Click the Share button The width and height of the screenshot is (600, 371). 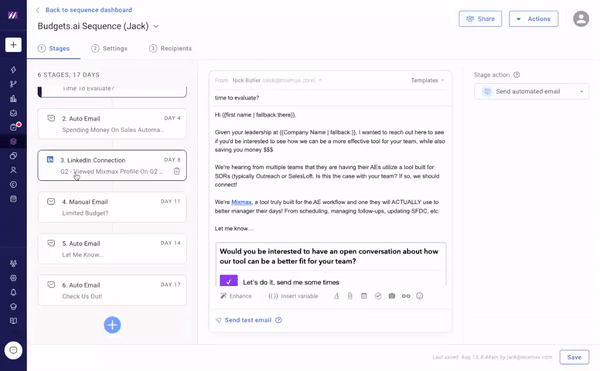[x=480, y=19]
